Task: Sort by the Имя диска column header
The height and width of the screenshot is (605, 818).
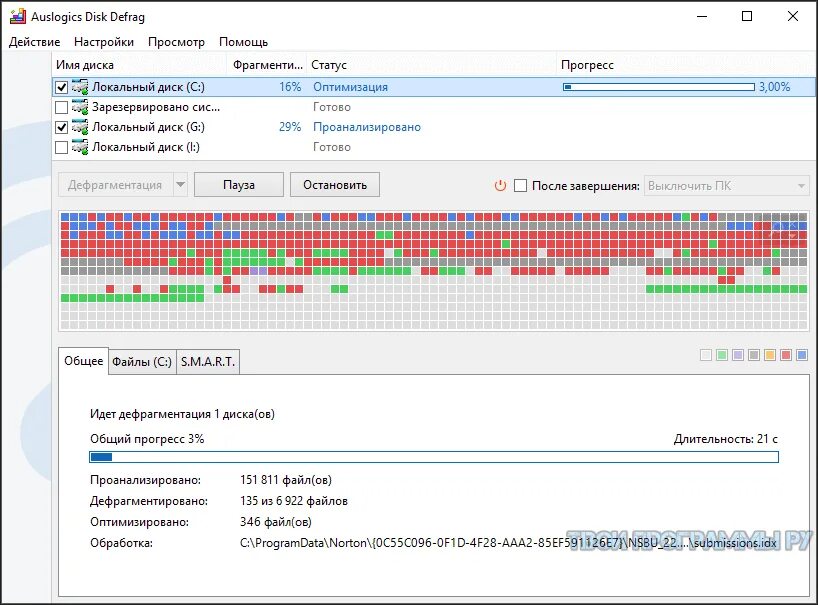Action: (x=140, y=65)
